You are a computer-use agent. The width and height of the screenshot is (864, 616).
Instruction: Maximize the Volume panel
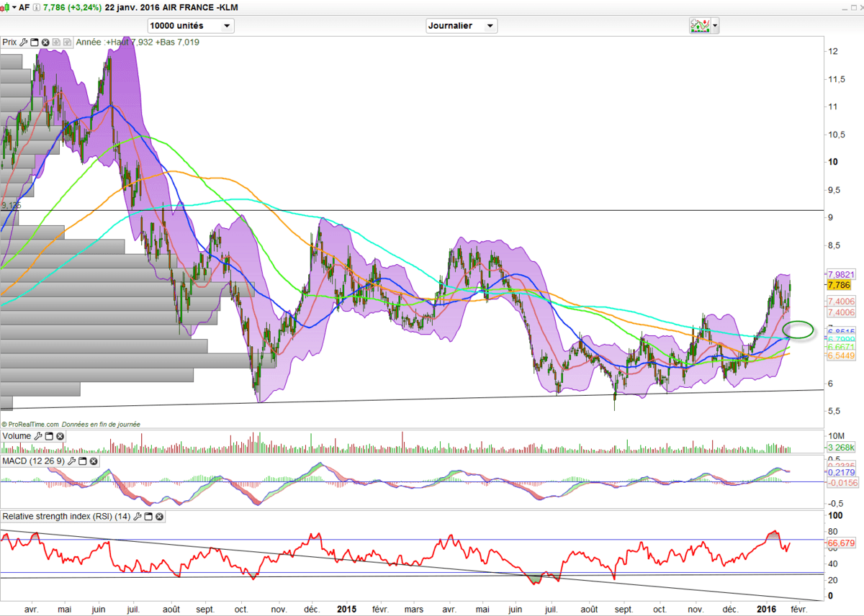pos(49,436)
